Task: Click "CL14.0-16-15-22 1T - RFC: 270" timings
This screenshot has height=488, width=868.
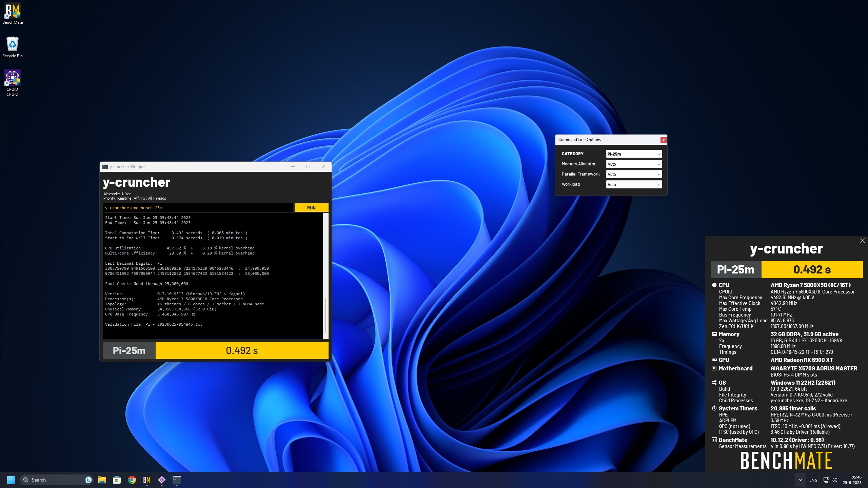Action: click(802, 352)
